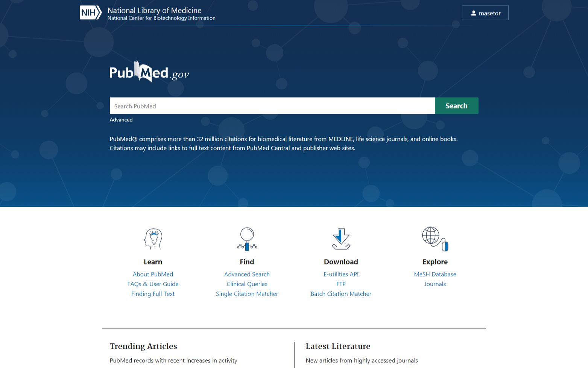This screenshot has width=588, height=368.
Task: Click the PubMed.gov logo
Action: point(149,71)
